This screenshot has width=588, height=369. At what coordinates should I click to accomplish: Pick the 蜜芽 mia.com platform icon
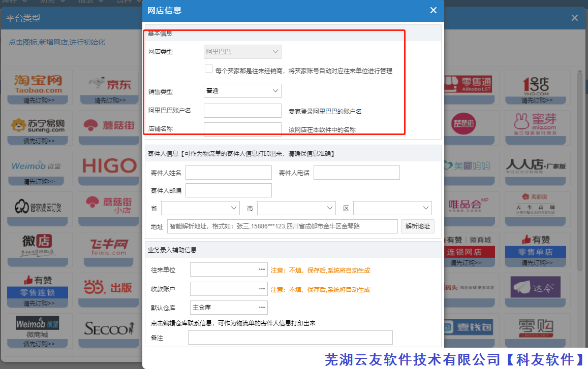click(536, 124)
